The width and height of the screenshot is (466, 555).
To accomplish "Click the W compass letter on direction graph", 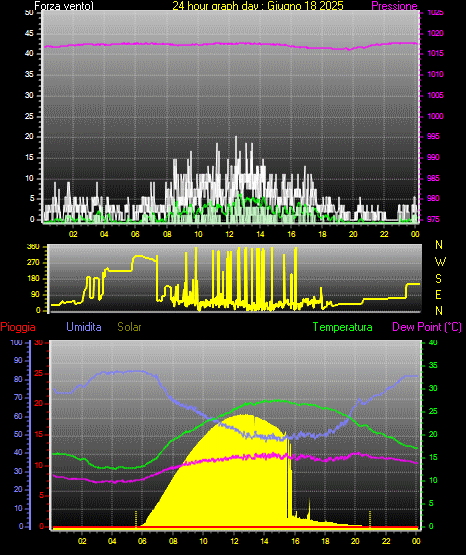I will [x=440, y=262].
